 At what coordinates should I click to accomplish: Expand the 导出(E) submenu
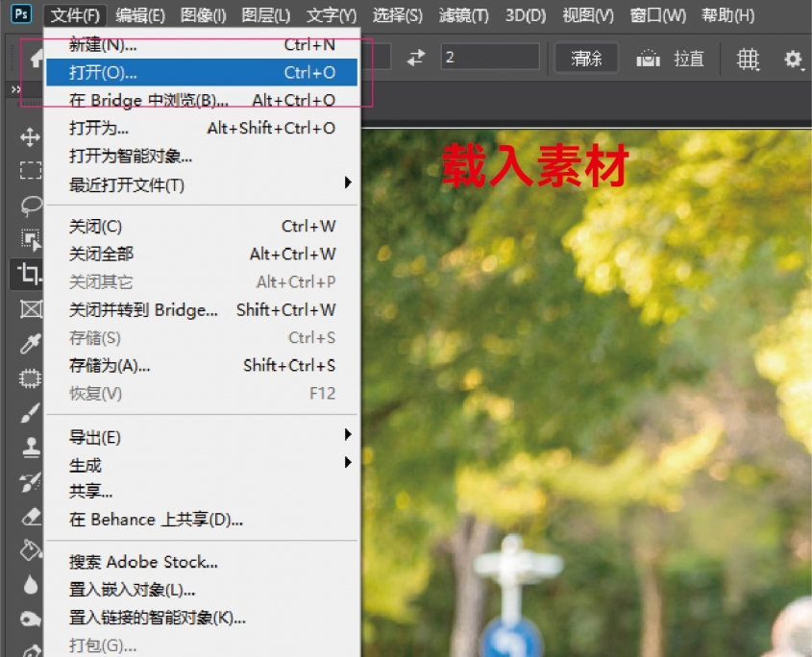tap(202, 437)
